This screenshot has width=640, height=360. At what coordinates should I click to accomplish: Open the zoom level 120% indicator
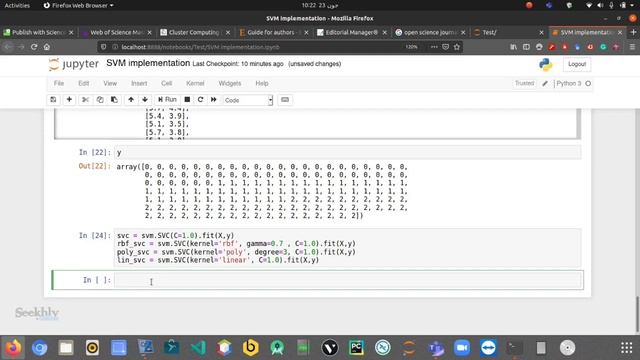coord(411,47)
